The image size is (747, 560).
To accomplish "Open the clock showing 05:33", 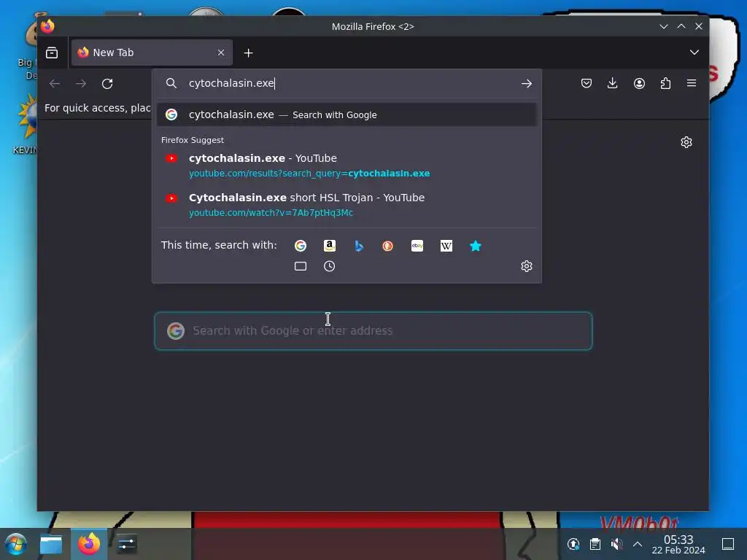I will 678,544.
